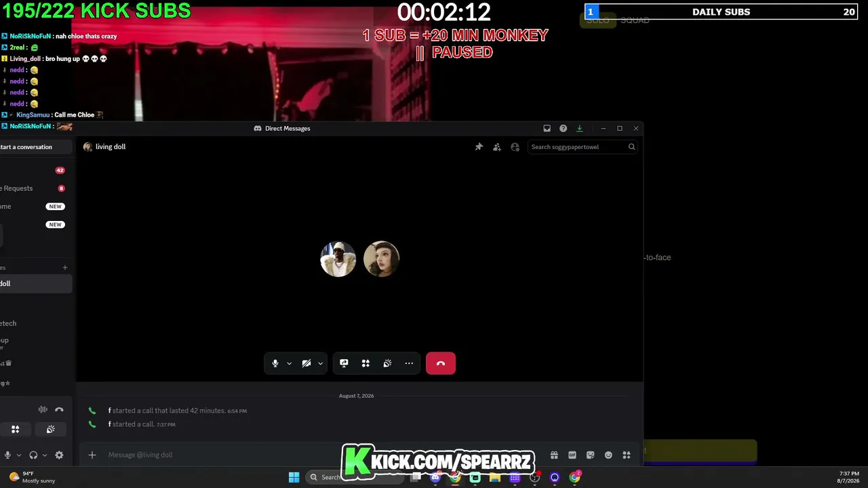This screenshot has width=868, height=488.
Task: Send a gift with the gift icon
Action: (x=554, y=455)
